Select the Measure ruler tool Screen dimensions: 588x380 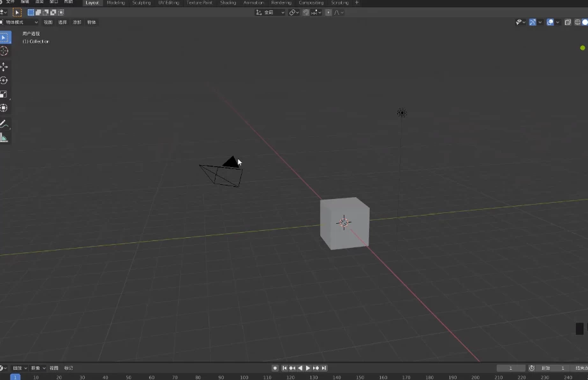tap(4, 137)
